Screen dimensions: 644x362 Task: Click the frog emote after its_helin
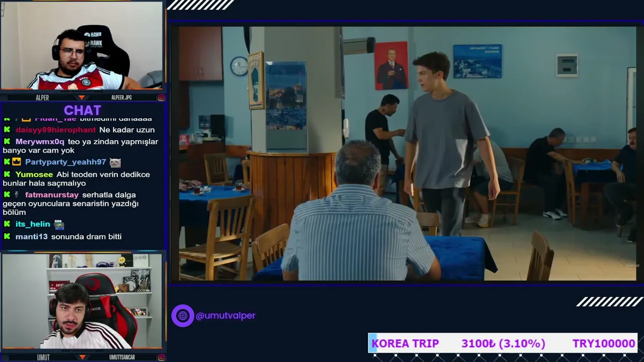coord(59,225)
